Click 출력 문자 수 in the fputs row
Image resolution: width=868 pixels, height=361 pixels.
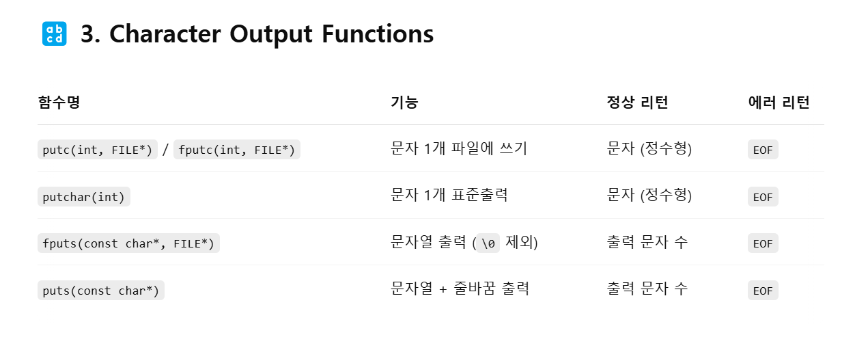(x=647, y=242)
